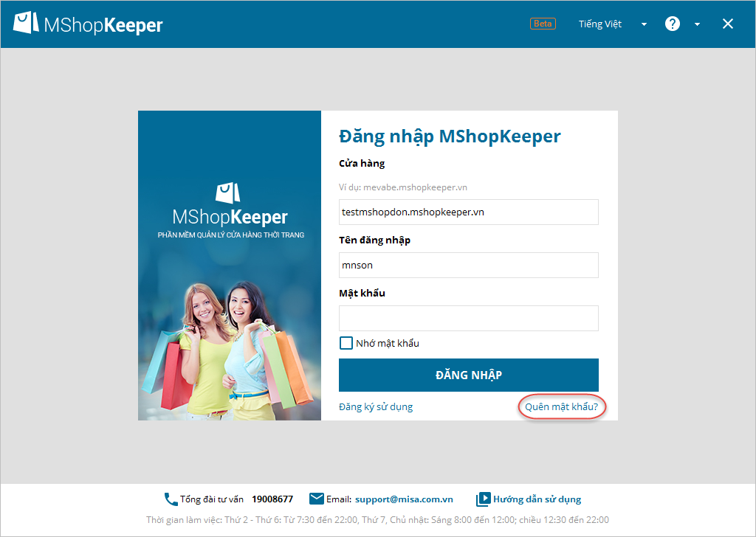The width and height of the screenshot is (756, 537).
Task: Open the Quên mật khẩu? link
Action: 561,407
